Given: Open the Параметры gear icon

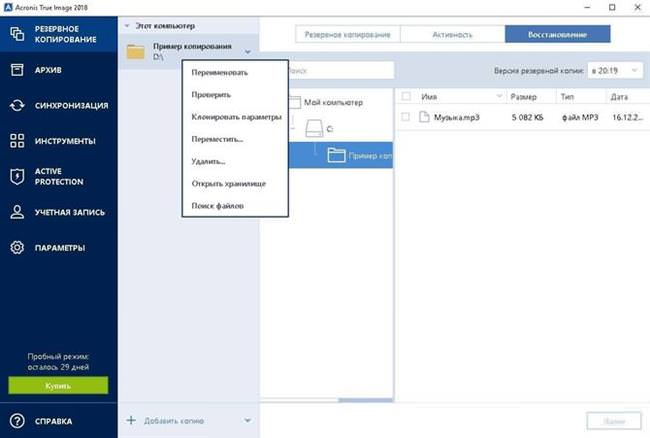Looking at the screenshot, I should [17, 247].
